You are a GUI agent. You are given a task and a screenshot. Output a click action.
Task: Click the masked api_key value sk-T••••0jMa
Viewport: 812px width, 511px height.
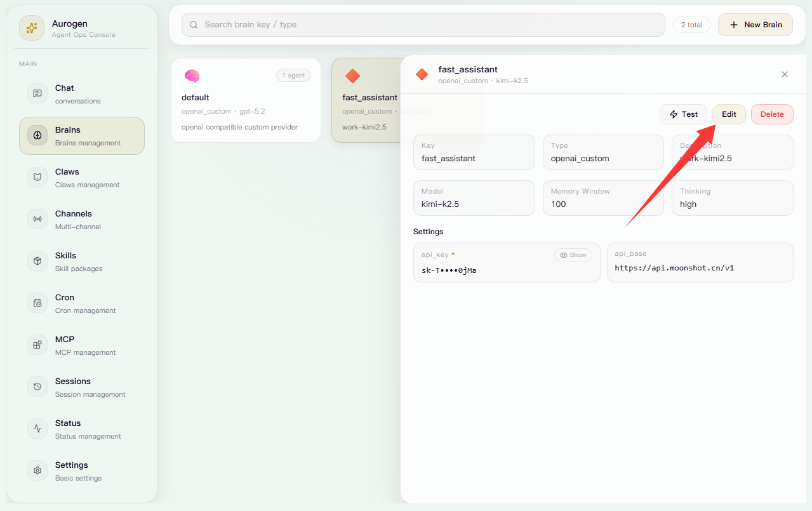(449, 270)
